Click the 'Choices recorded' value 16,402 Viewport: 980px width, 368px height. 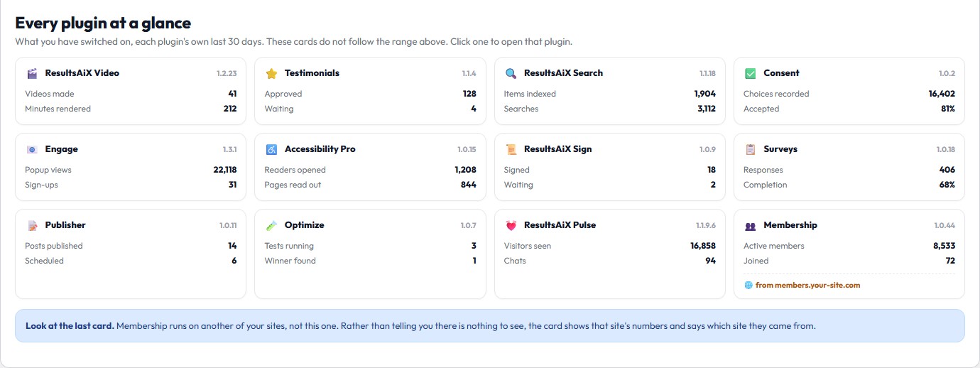pyautogui.click(x=942, y=94)
